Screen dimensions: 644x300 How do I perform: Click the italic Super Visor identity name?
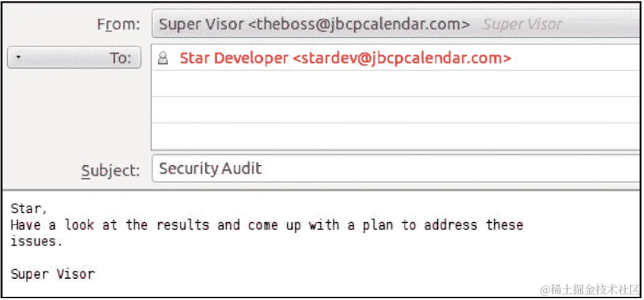pos(522,24)
